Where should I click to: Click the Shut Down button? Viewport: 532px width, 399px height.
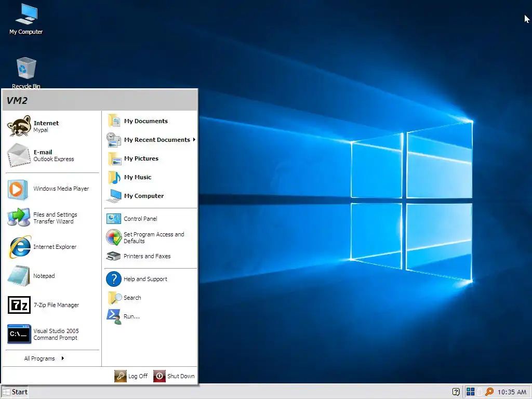174,376
